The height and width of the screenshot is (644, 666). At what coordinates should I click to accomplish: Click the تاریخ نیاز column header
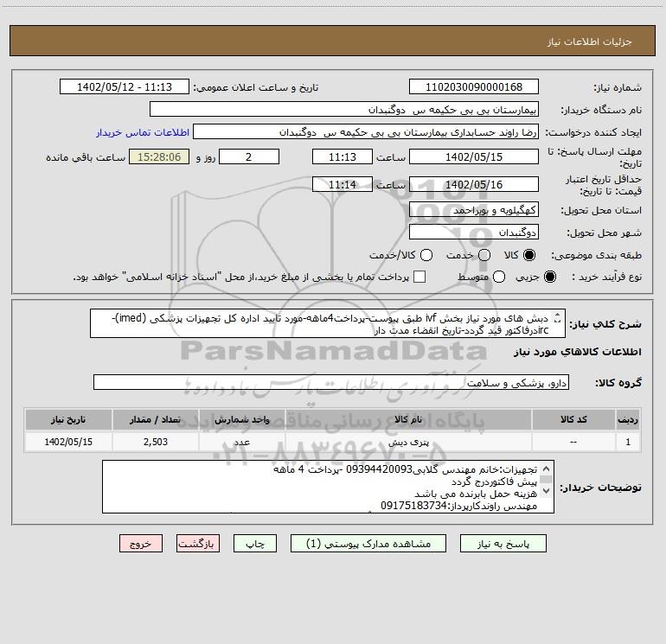(x=68, y=419)
